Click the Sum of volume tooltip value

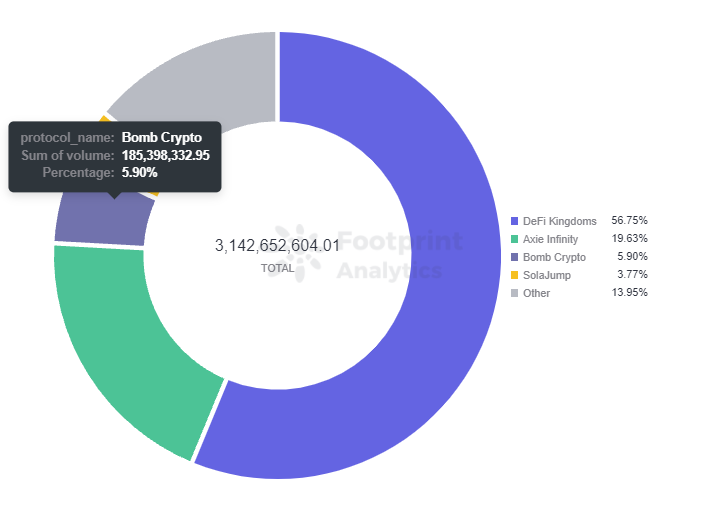click(x=165, y=155)
